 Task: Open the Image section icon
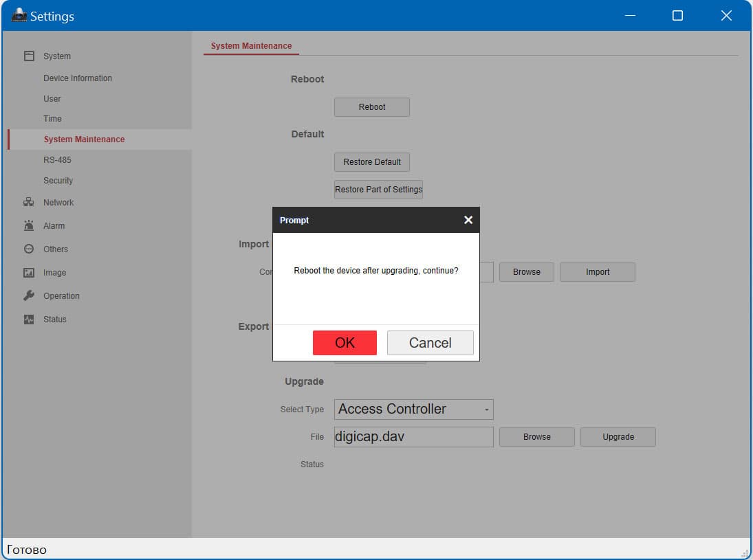pos(29,273)
